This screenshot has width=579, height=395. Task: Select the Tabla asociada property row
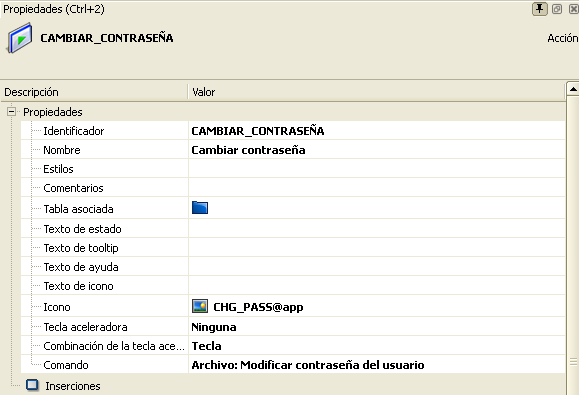293,209
